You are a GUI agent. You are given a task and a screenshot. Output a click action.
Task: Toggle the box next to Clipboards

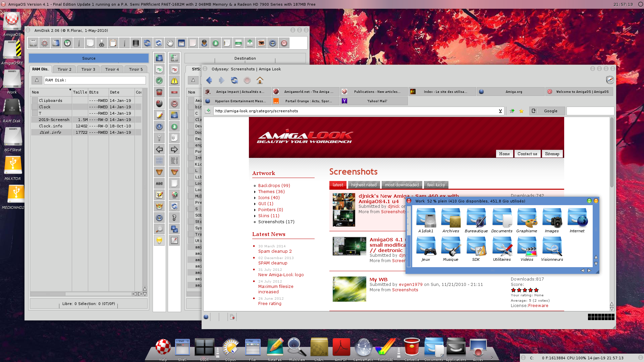pos(35,100)
